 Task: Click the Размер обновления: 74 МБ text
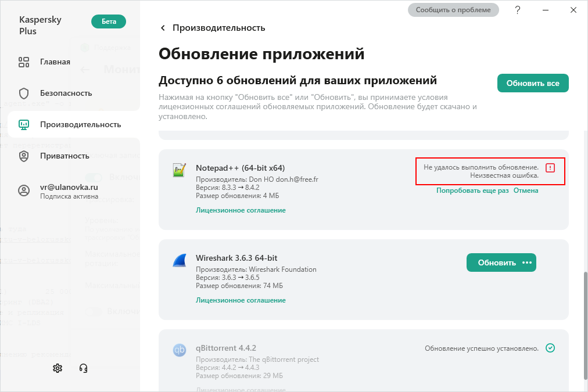239,286
